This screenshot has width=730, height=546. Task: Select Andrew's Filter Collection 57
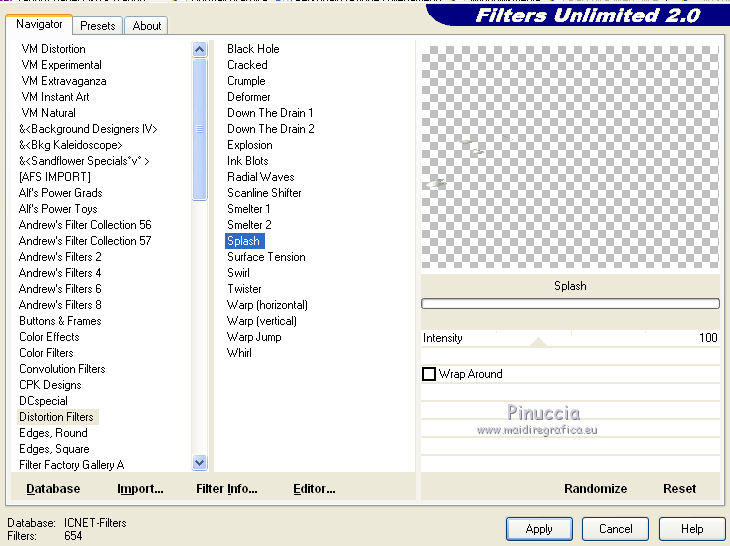click(x=85, y=241)
